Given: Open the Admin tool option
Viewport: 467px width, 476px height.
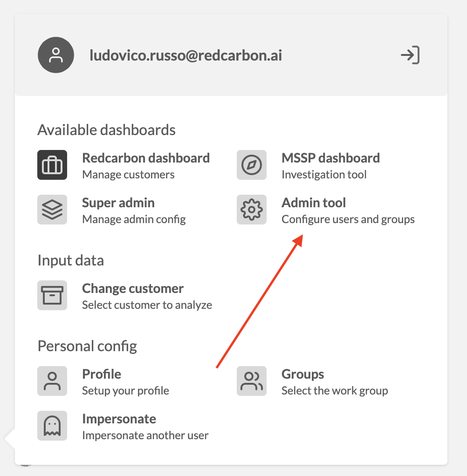Looking at the screenshot, I should pos(326,210).
